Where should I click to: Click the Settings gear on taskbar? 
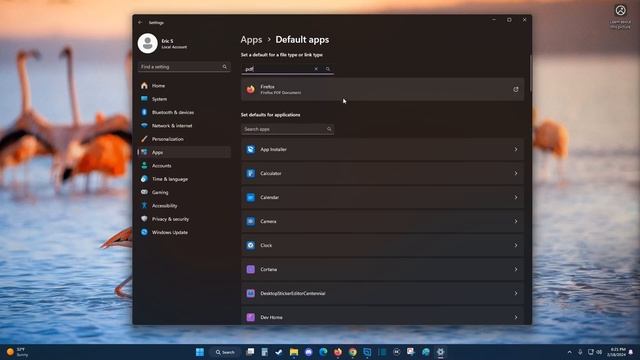(x=440, y=352)
